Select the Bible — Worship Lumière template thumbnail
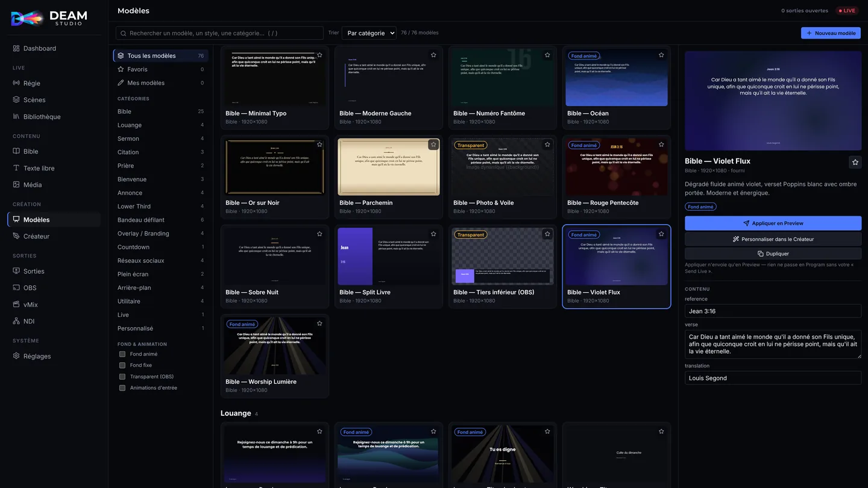Screen dimensions: 868x488 point(275,346)
